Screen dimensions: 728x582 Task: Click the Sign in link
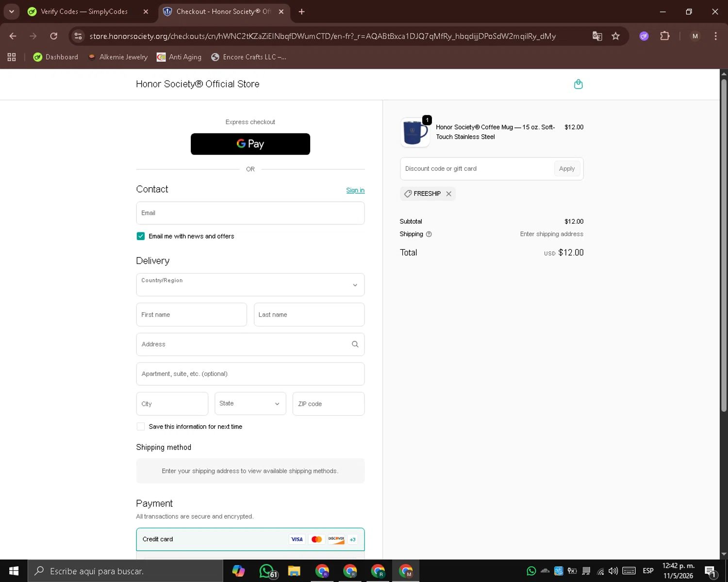tap(355, 190)
